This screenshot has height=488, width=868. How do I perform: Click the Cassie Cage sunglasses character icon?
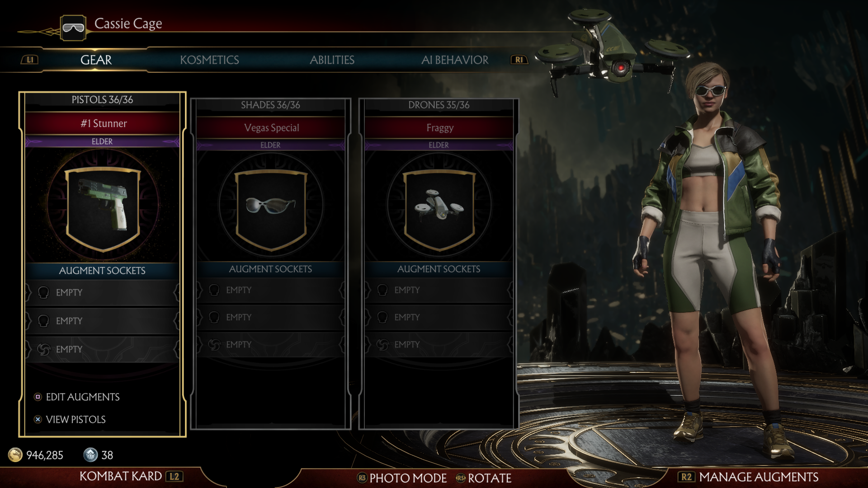pyautogui.click(x=73, y=28)
